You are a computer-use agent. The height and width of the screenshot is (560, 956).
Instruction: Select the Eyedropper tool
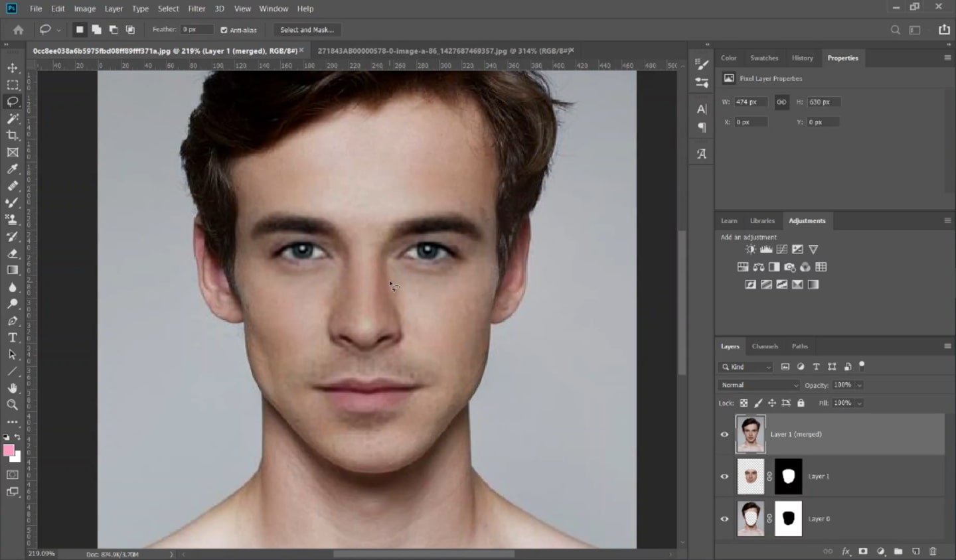point(12,169)
